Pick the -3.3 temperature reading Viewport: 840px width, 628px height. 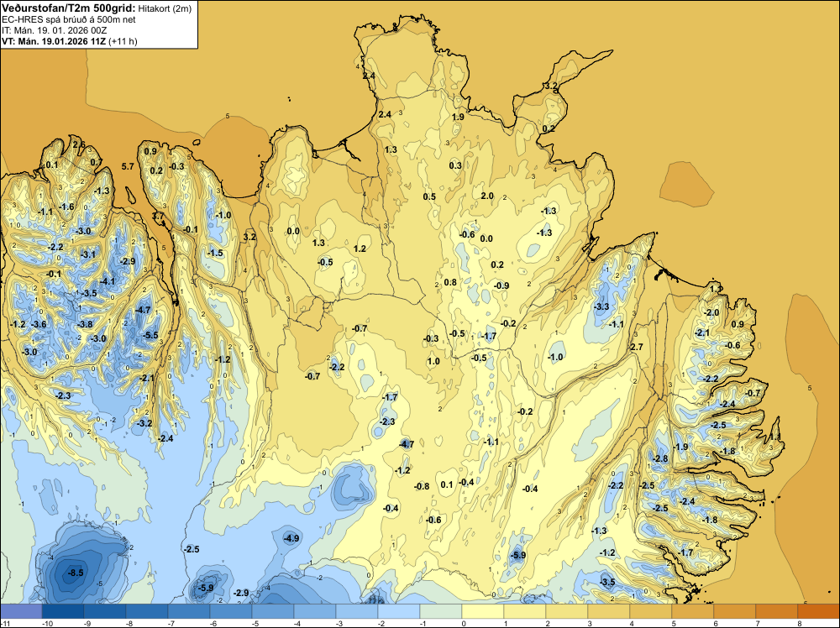point(601,306)
